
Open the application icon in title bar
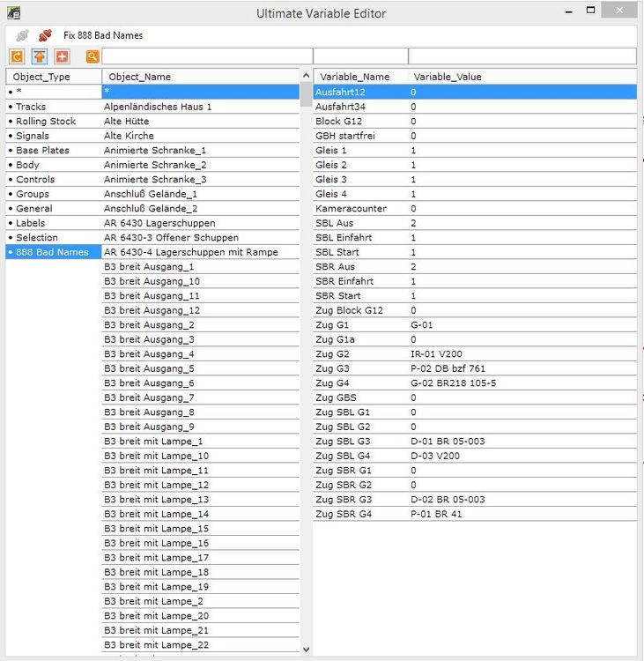tap(12, 13)
